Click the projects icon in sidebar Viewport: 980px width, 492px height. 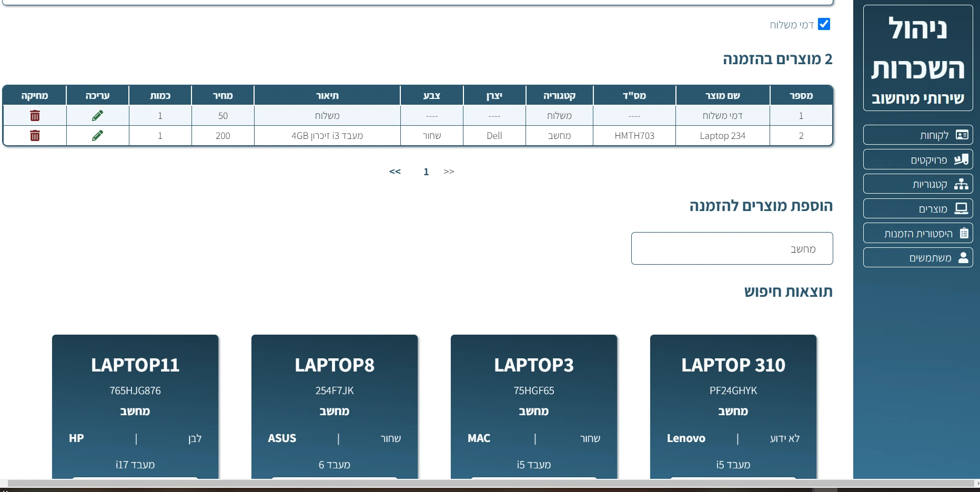pyautogui.click(x=961, y=159)
